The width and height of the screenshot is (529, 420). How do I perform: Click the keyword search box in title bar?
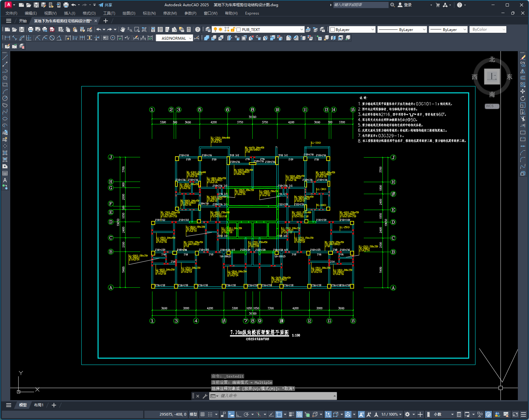coord(361,5)
